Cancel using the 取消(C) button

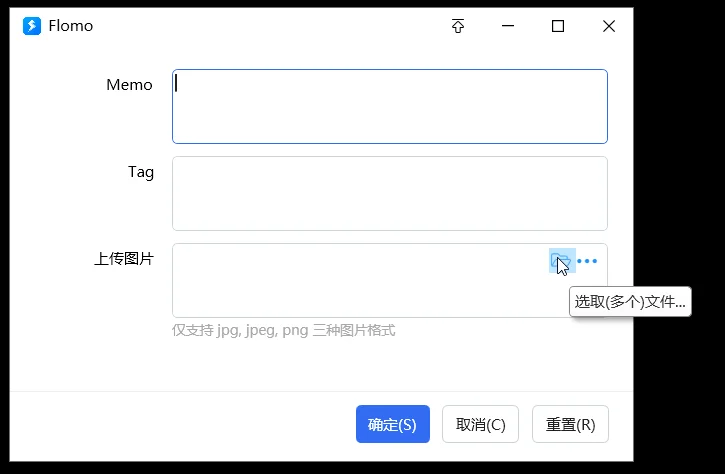point(480,424)
